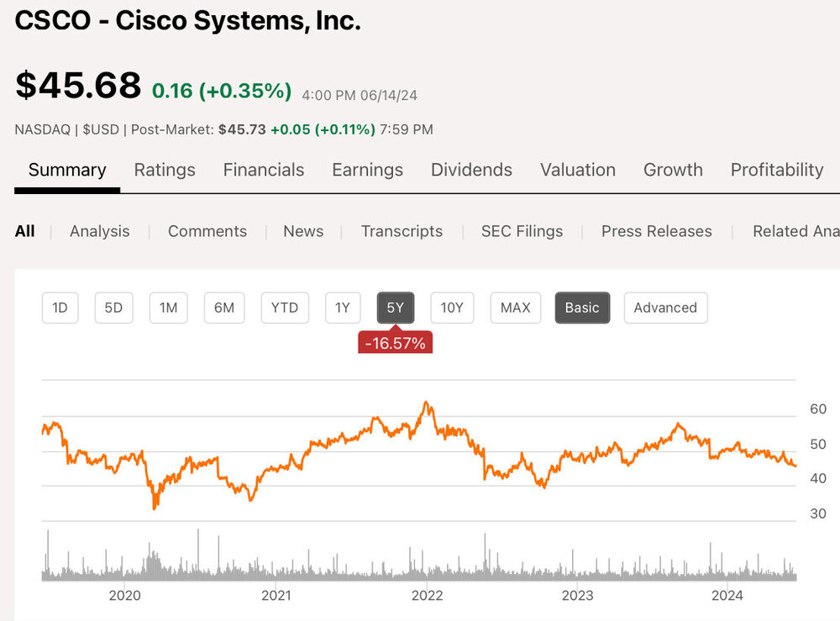840x621 pixels.
Task: Select the Valuation tab
Action: click(x=578, y=170)
